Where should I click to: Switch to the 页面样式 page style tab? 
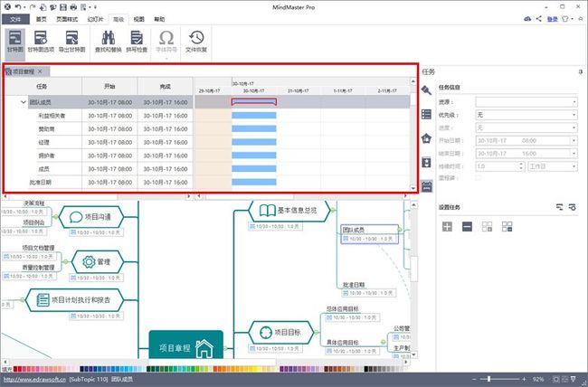[67, 19]
